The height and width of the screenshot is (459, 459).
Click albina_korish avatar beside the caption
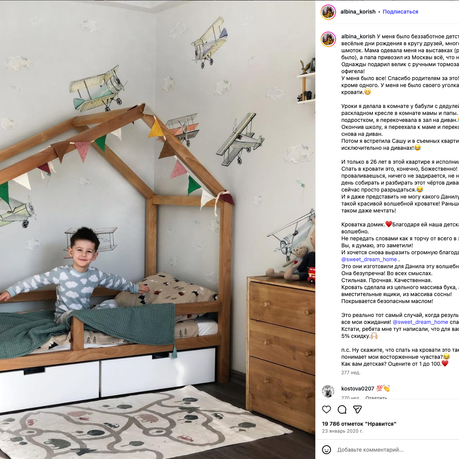(x=328, y=39)
